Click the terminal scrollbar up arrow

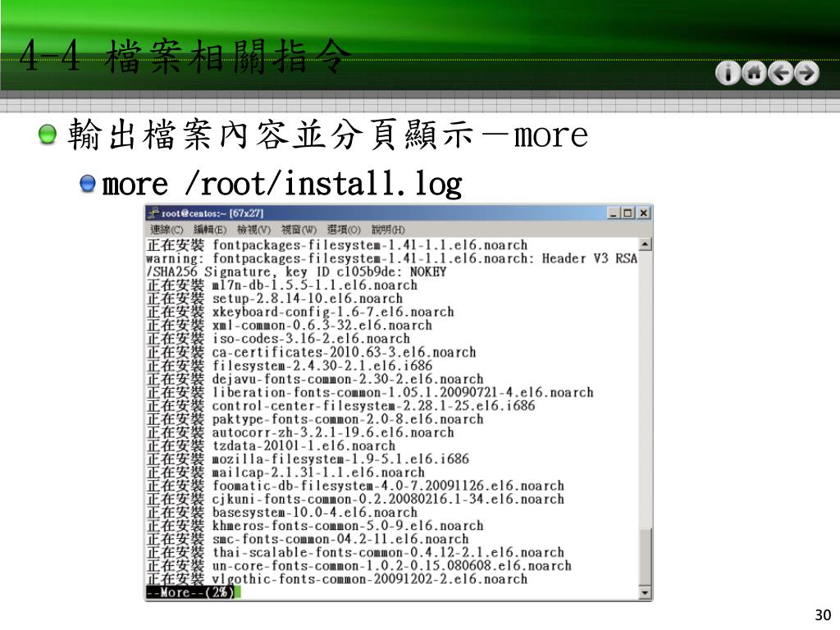click(645, 244)
